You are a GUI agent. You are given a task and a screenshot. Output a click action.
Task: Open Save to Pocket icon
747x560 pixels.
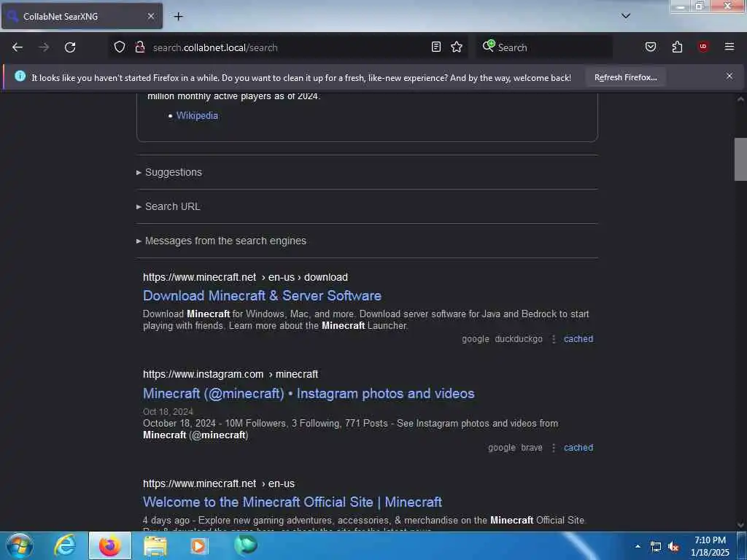[651, 47]
